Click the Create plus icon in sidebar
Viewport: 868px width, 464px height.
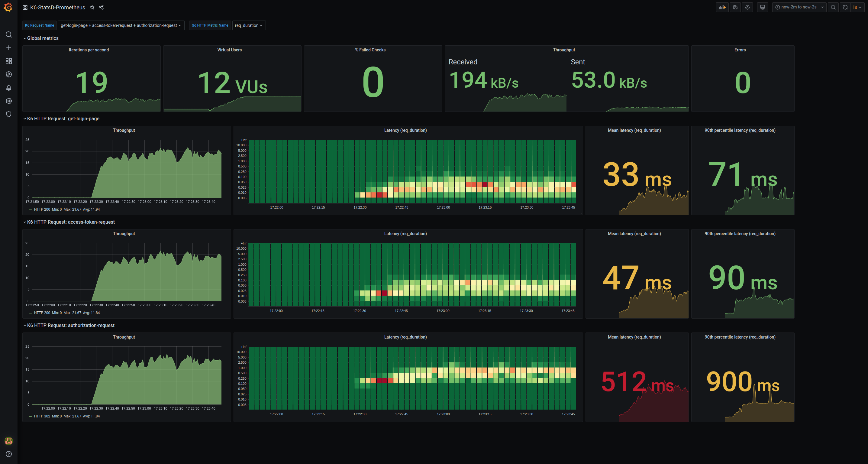point(9,48)
